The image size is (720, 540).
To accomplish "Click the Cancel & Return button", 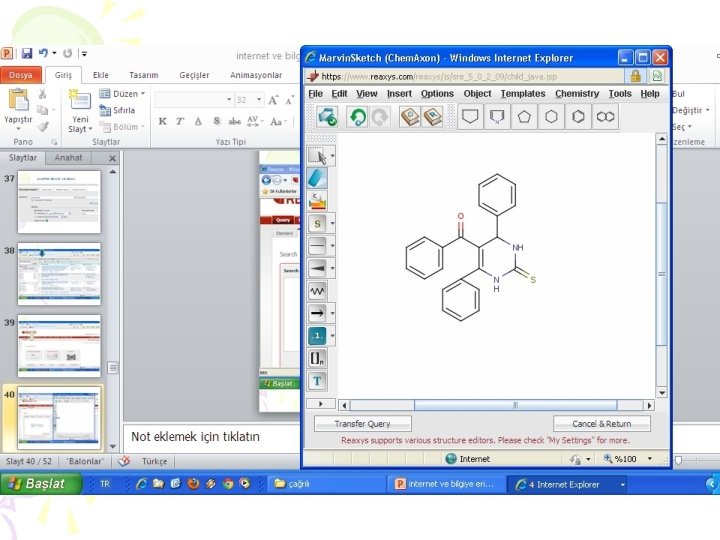I will point(602,423).
